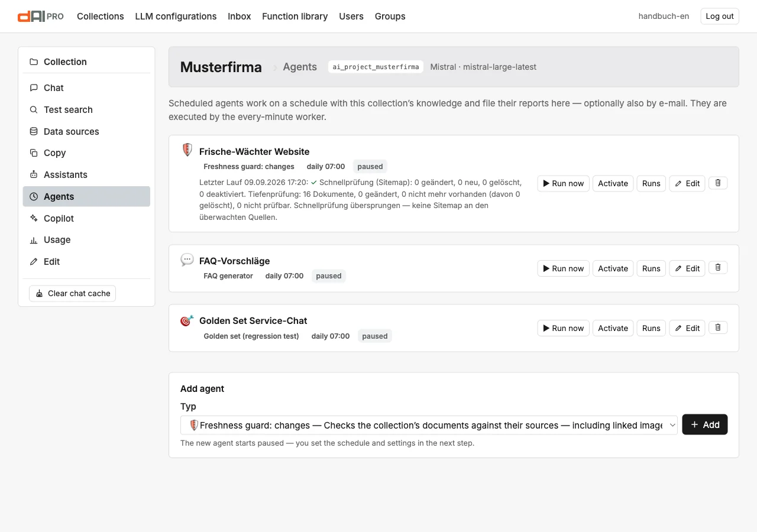Click the handbuch-en username
757x532 pixels.
click(x=664, y=17)
